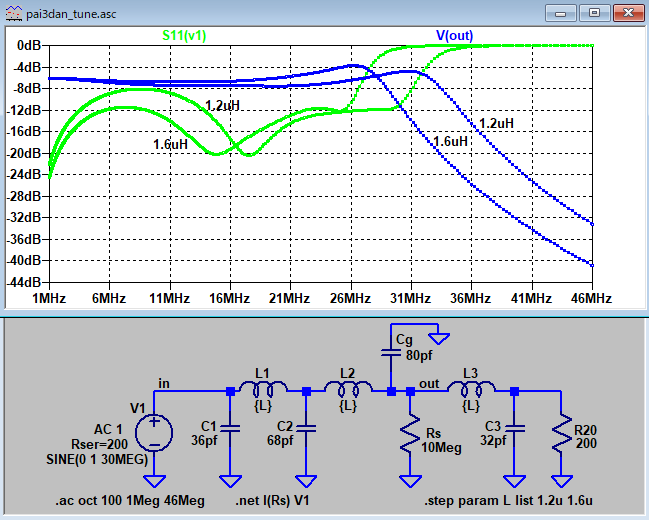The height and width of the screenshot is (520, 649).
Task: Click the 32pf value of C3
Action: pyautogui.click(x=493, y=440)
